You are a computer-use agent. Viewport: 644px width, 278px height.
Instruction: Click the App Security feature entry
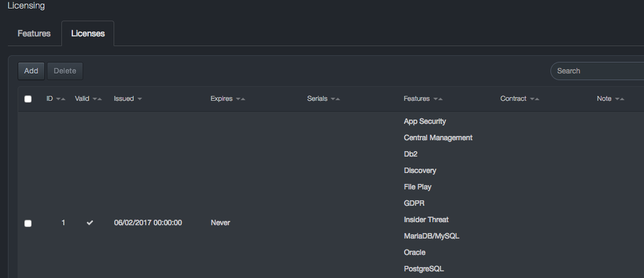click(425, 121)
